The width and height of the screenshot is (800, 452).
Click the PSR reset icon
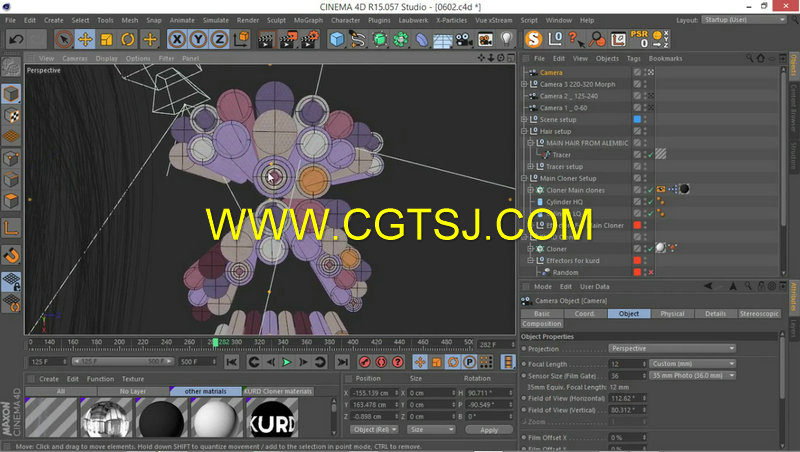[x=639, y=39]
